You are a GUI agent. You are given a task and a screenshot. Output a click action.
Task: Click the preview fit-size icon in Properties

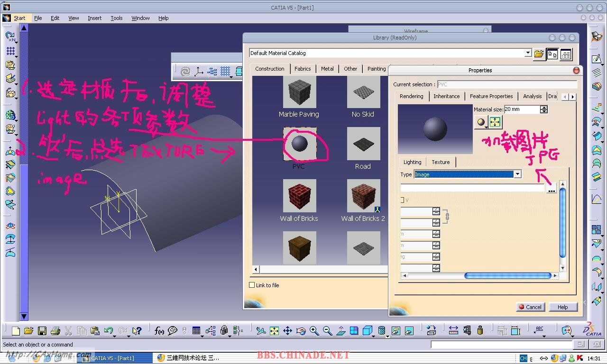click(495, 122)
